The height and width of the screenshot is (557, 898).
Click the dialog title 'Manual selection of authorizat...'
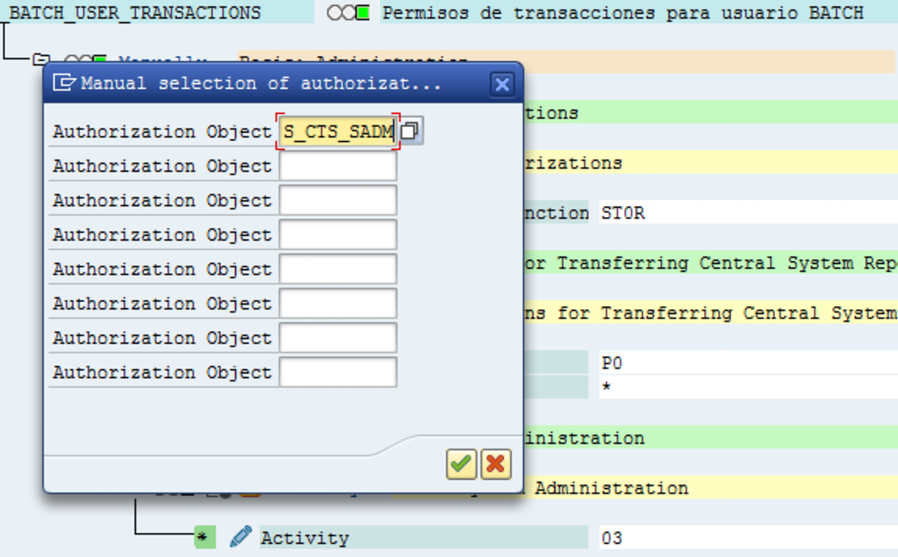click(261, 84)
